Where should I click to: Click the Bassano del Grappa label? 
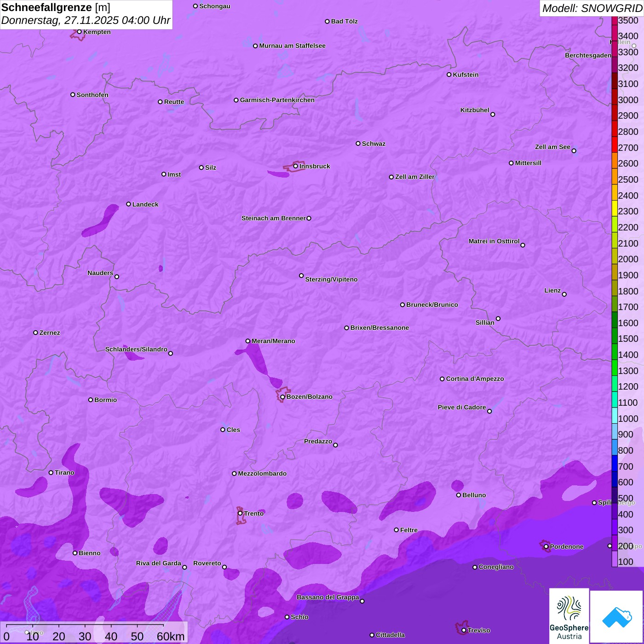328,597
